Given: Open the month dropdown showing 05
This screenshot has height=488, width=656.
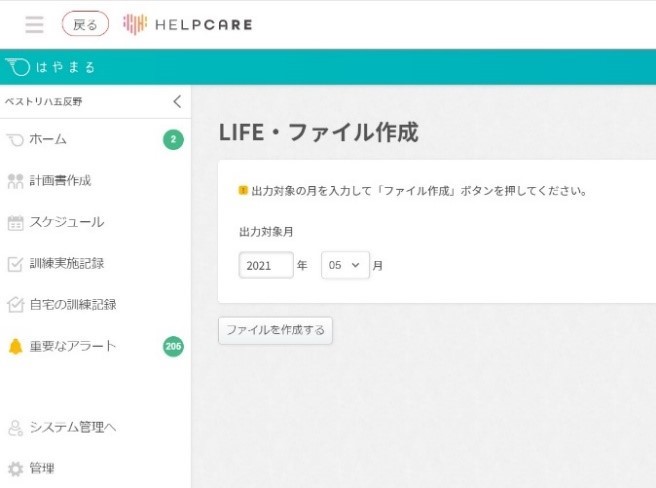Looking at the screenshot, I should pos(345,265).
